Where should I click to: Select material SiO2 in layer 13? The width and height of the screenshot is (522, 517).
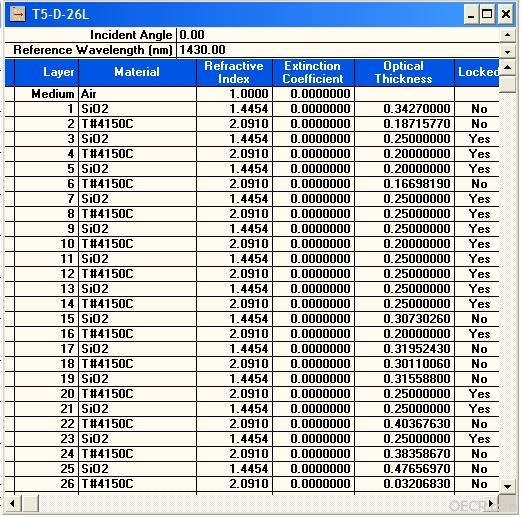137,289
